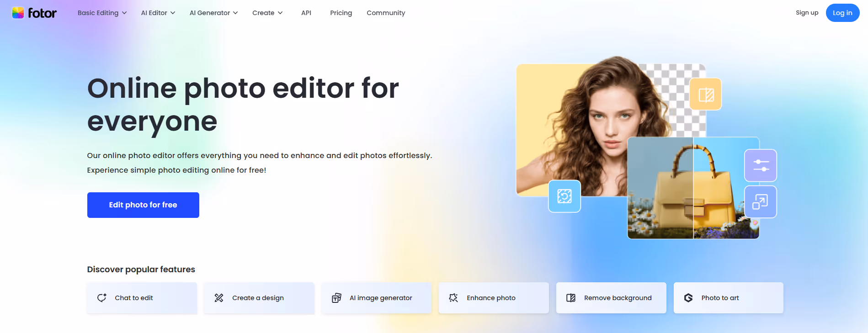The image size is (868, 333).
Task: Choose the Enhance photo feature
Action: coord(494,298)
